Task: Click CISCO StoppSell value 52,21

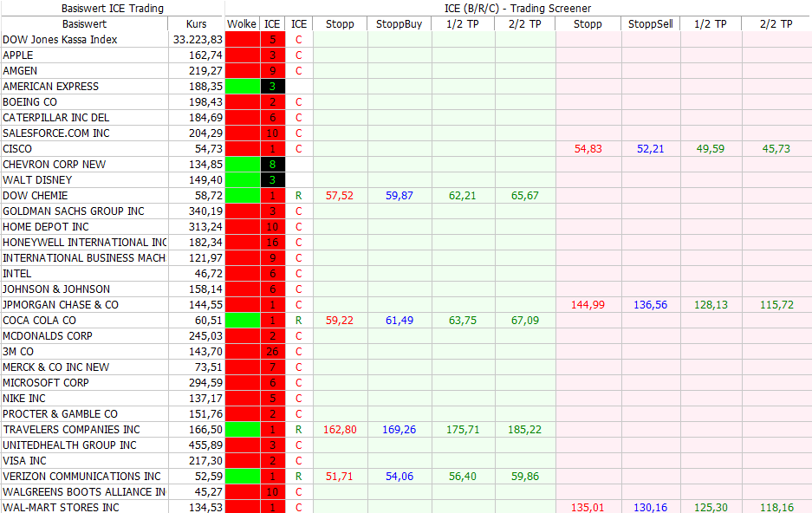Action: (651, 148)
